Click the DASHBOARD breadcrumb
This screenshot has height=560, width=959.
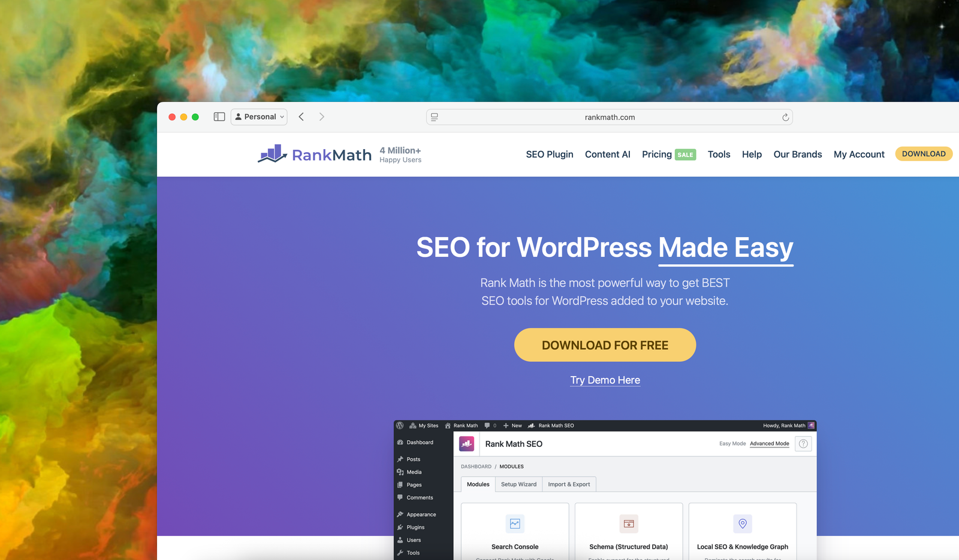(476, 467)
